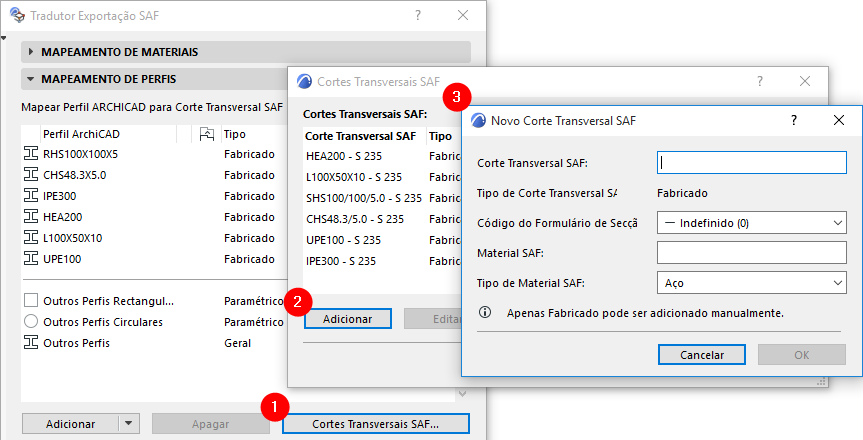
Task: Select the Outros Perfis Rectangul... row
Action: point(154,301)
